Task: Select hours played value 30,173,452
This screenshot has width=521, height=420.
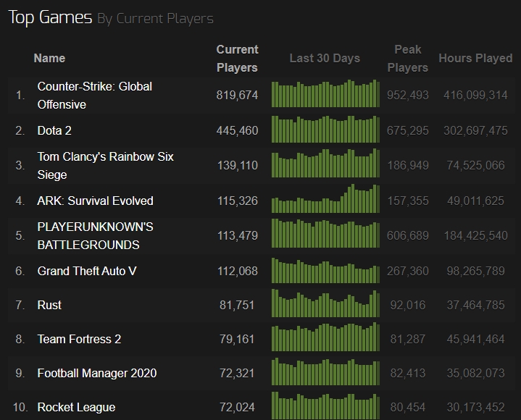Action: (475, 407)
